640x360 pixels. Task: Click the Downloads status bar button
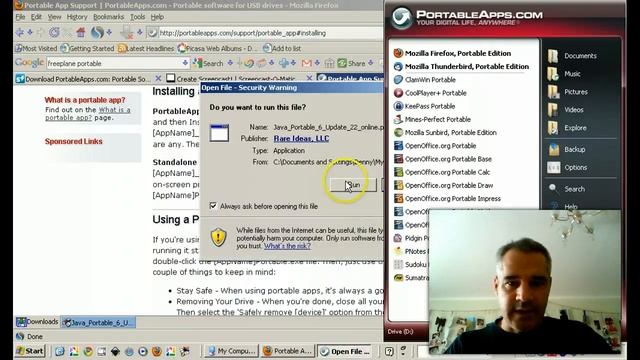(37, 322)
